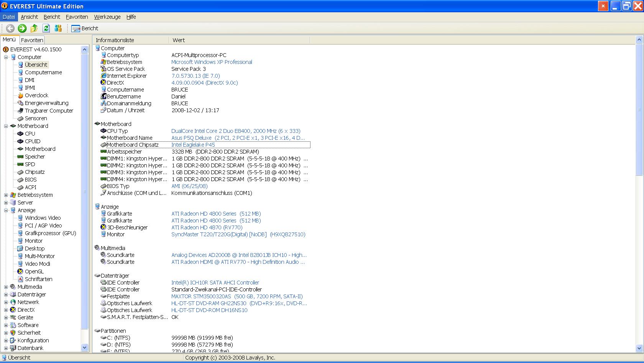Expand the Server tree node
644x363 pixels.
tap(6, 203)
